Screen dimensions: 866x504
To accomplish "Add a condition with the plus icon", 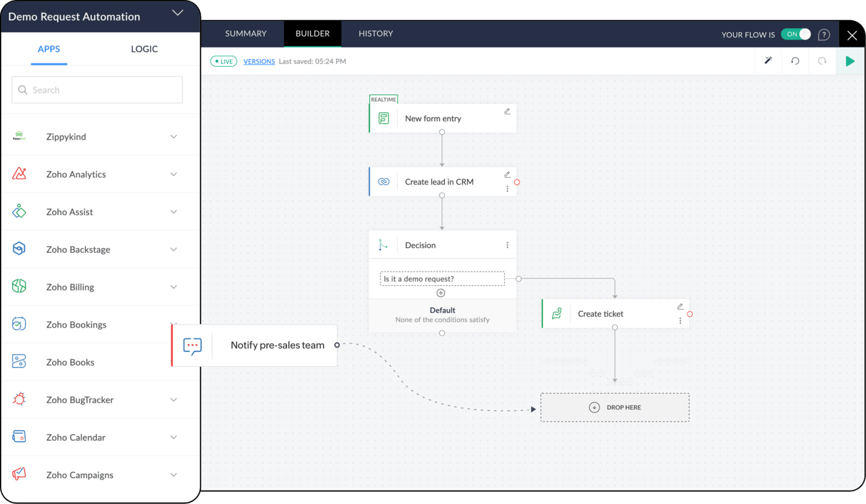I will tap(441, 293).
